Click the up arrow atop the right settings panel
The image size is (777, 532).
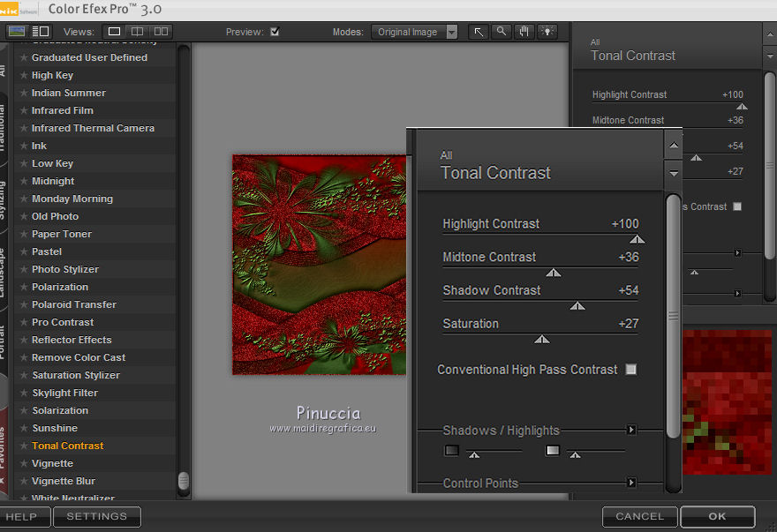pos(770,34)
